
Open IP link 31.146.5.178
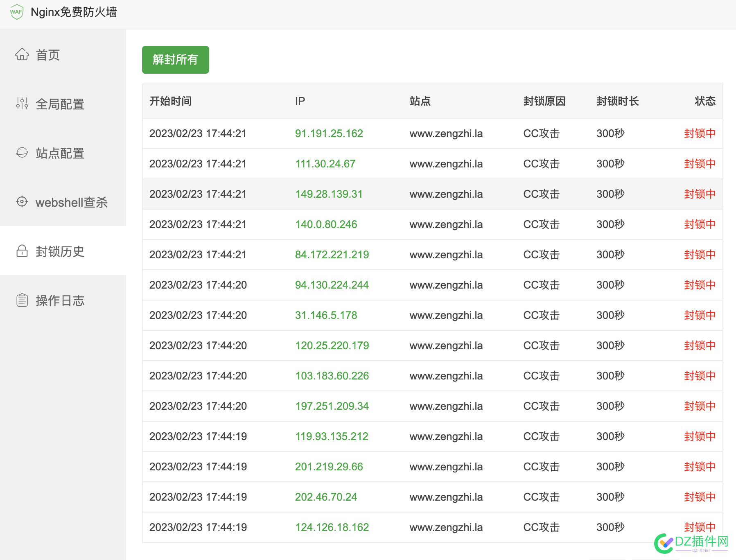pyautogui.click(x=326, y=315)
